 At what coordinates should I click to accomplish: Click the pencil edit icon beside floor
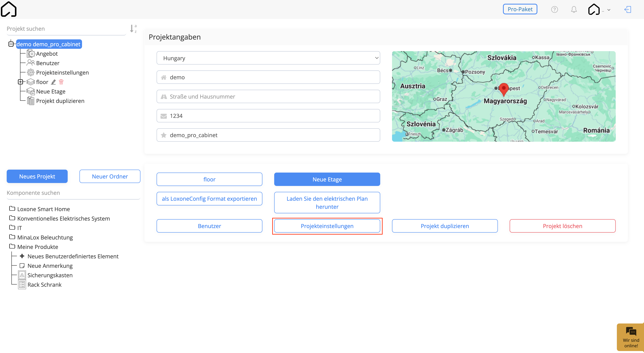click(54, 82)
